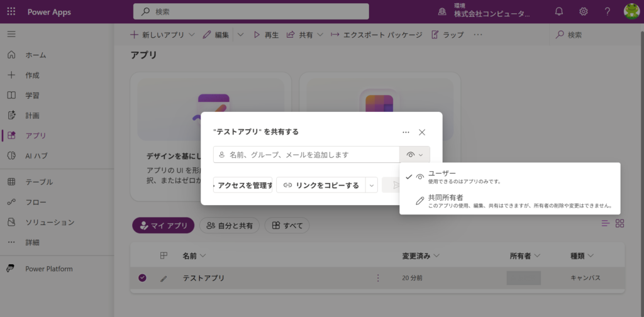Click the Power Apps title
Viewport: 644px width, 317px height.
click(49, 12)
